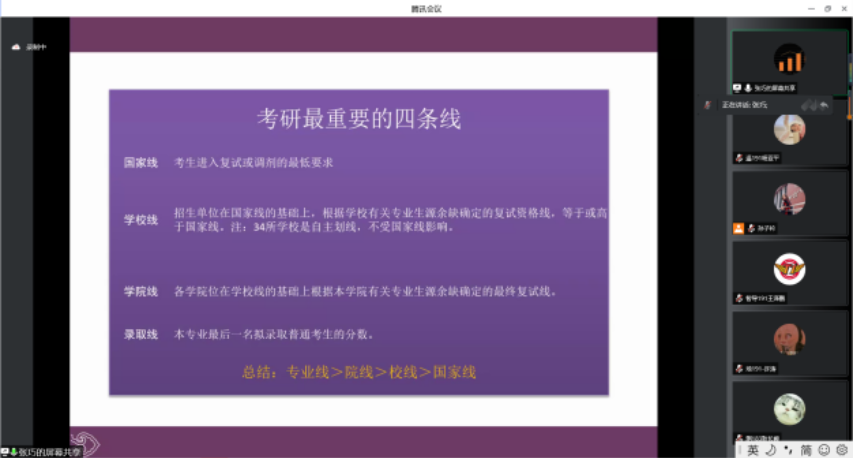Viewport: 854px width, 459px height.
Task: Click the reply arrow icon in speaking bar
Action: pyautogui.click(x=824, y=104)
